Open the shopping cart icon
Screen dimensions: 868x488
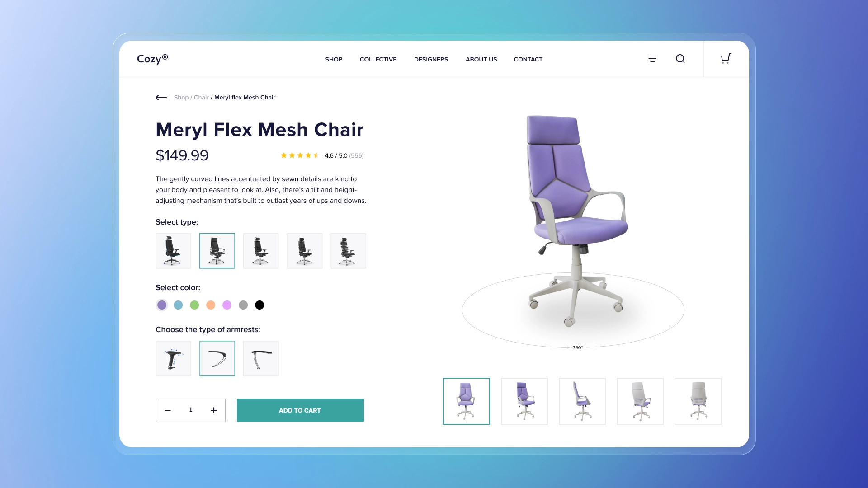tap(726, 59)
